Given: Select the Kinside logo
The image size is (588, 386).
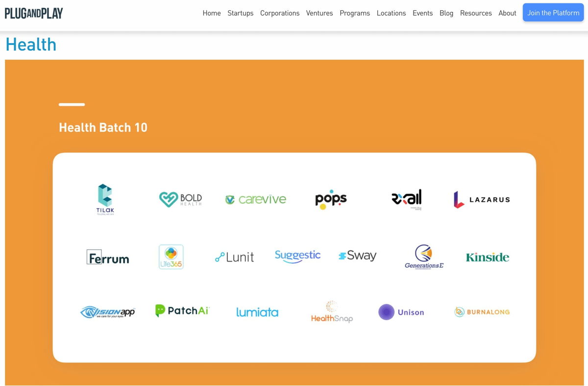Looking at the screenshot, I should (x=488, y=257).
